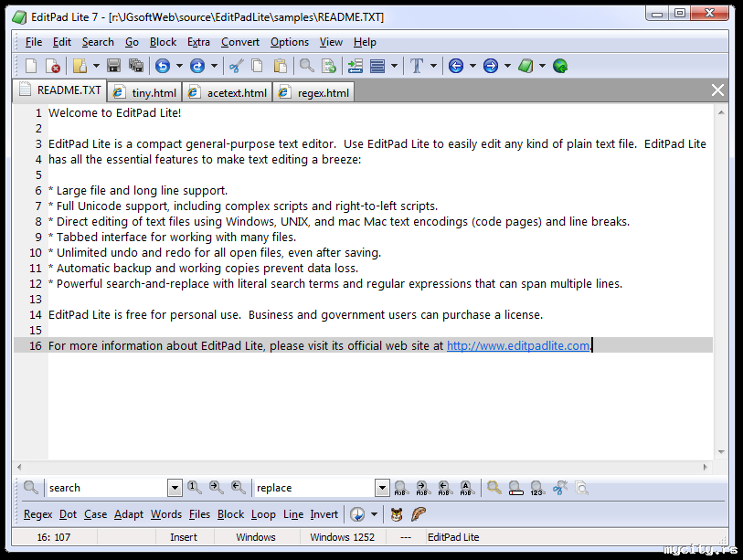
Task: Click the Undo blue arrow icon
Action: [x=163, y=66]
